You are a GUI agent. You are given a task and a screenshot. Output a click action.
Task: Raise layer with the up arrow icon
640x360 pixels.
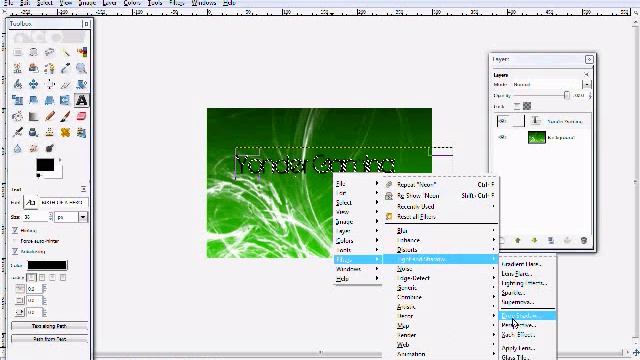point(518,240)
